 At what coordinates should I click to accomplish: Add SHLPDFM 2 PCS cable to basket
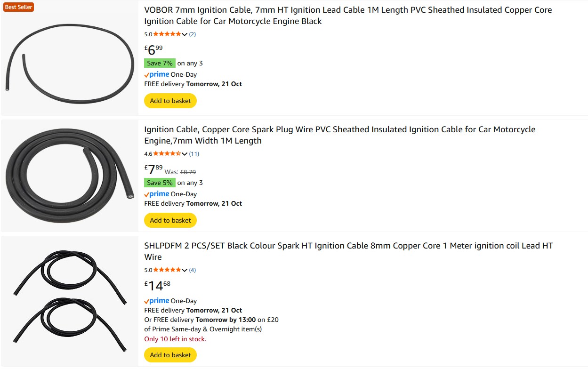point(170,355)
